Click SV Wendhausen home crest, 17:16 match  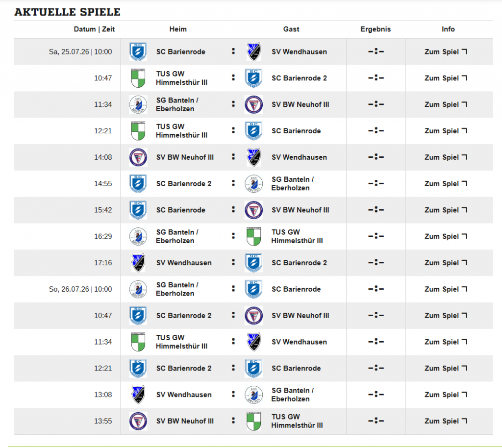(x=138, y=263)
